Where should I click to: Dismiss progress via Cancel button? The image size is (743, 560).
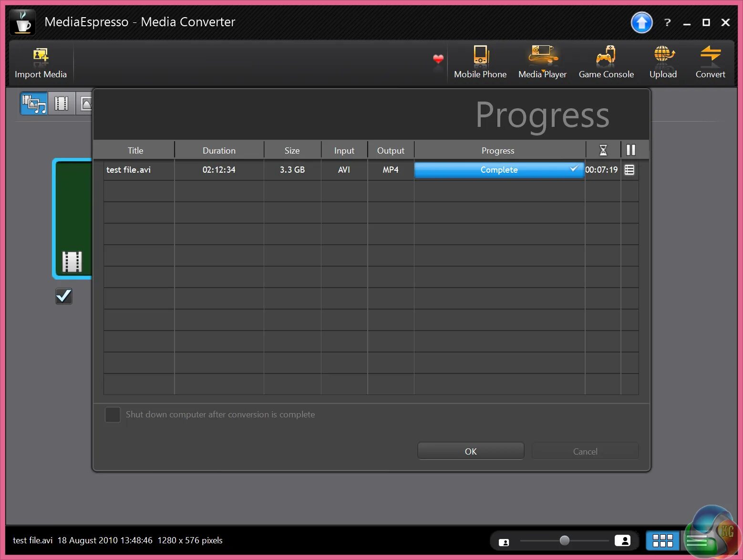(x=585, y=450)
